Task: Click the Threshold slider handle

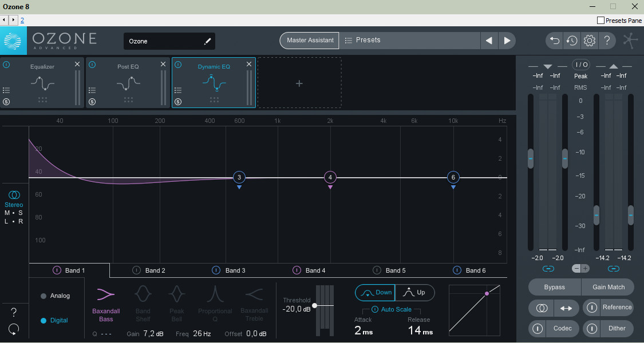Action: click(315, 305)
